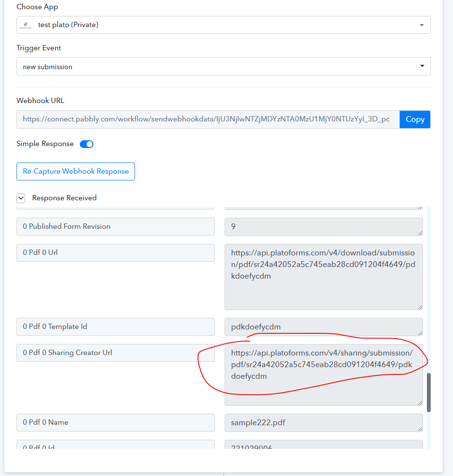Click the resize handle of Pdf 0 Url value
Viewport: 453px width, 476px height.
[420, 307]
